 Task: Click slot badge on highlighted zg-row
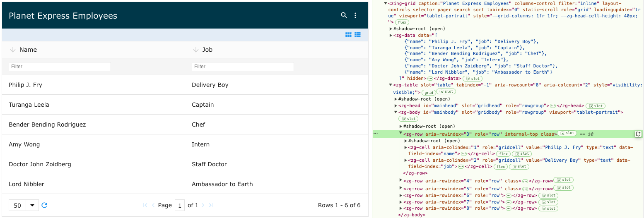[567, 133]
